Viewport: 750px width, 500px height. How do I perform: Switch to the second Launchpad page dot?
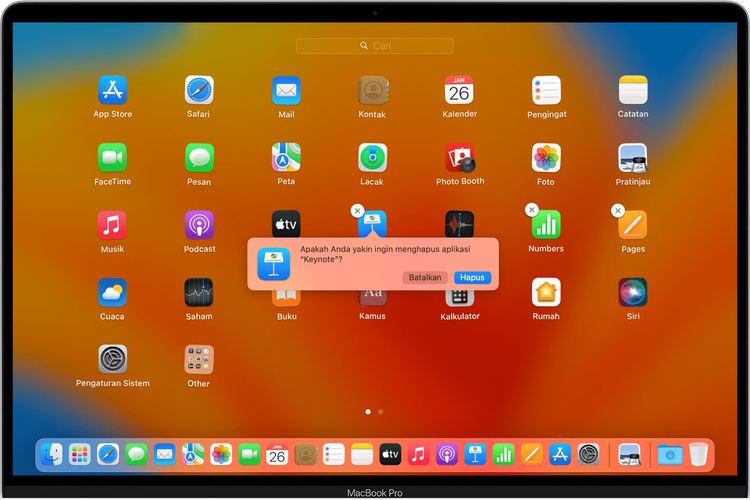pyautogui.click(x=381, y=411)
